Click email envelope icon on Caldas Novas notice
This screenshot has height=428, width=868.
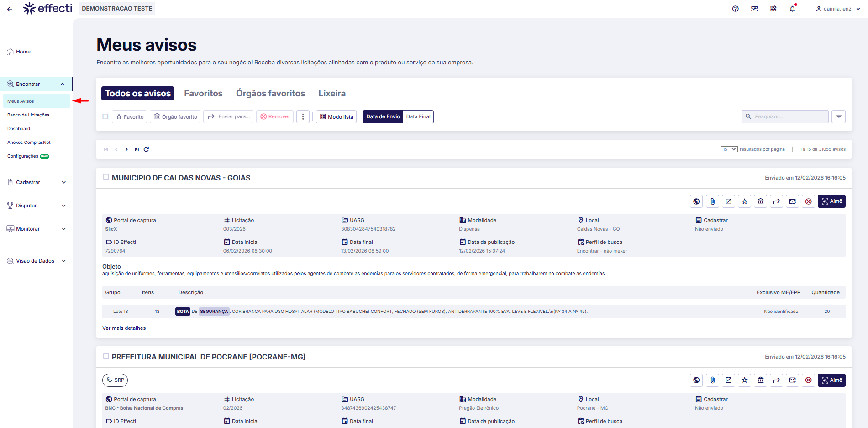point(792,201)
